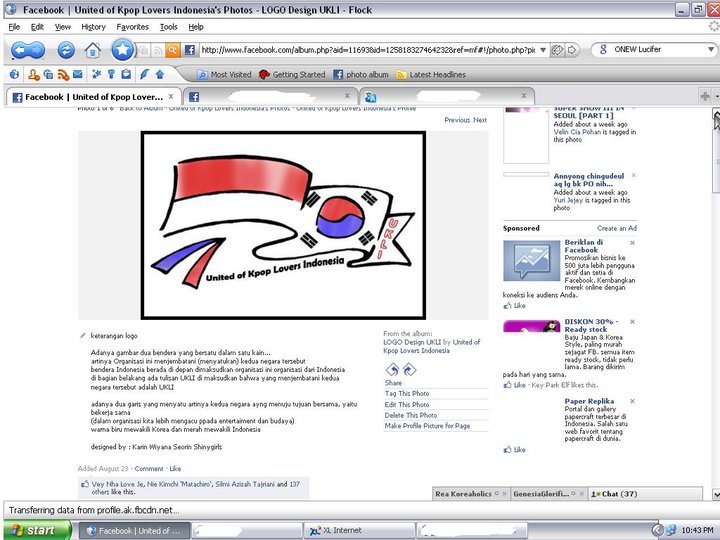The image size is (720, 540).
Task: Open the tab list dropdown at tab bar end
Action: click(x=717, y=96)
